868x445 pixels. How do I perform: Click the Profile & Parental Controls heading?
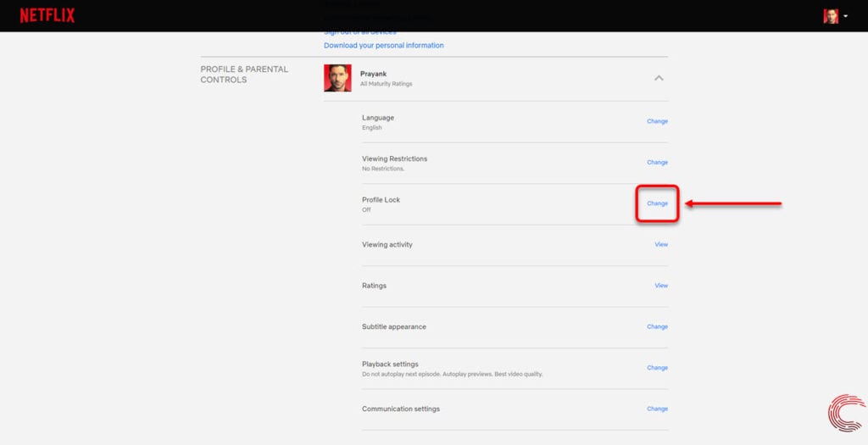click(x=244, y=75)
